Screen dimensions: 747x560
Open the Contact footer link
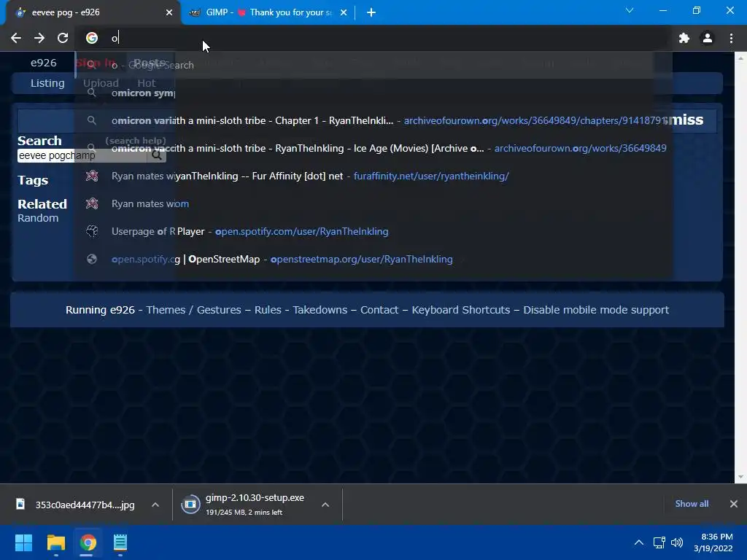(379, 310)
